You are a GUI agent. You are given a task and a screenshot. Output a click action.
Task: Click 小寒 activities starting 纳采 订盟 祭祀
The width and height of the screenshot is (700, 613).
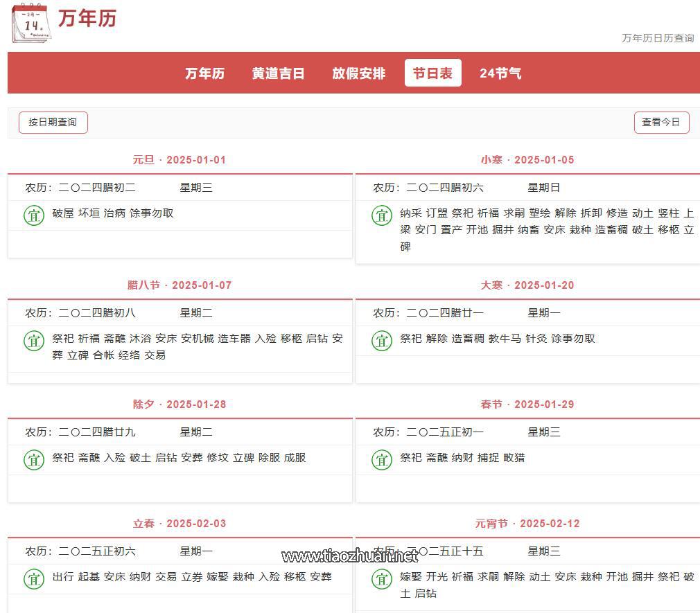tap(547, 230)
